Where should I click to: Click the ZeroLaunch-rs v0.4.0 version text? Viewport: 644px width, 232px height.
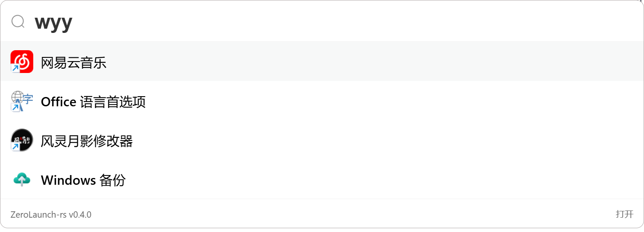point(51,215)
